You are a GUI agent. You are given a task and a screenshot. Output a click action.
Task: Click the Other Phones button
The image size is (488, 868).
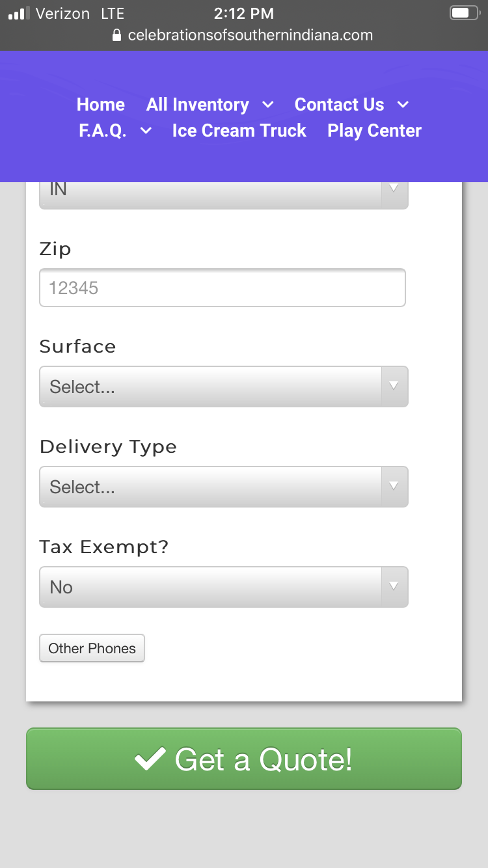(92, 648)
